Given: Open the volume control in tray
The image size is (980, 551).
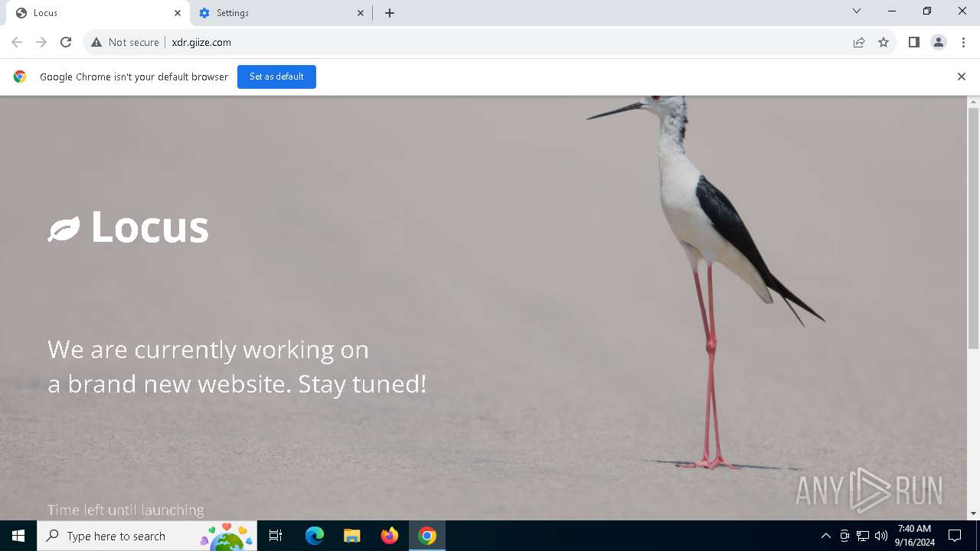Looking at the screenshot, I should [881, 536].
